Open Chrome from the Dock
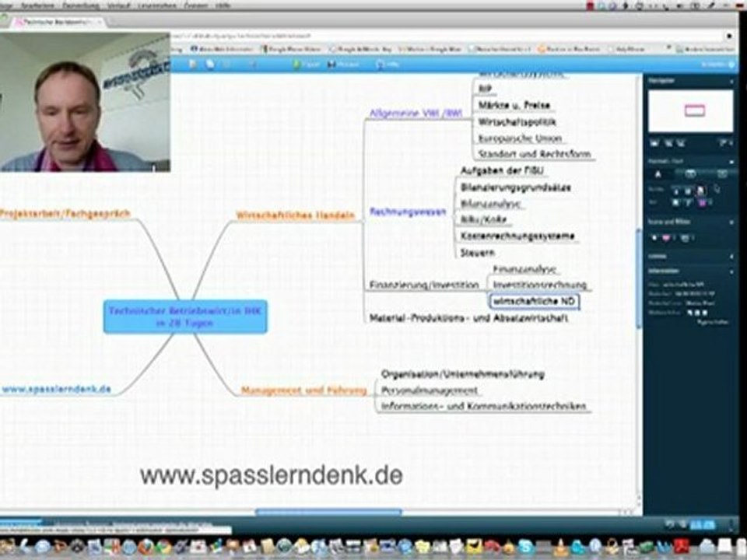This screenshot has width=747, height=560. [x=164, y=547]
